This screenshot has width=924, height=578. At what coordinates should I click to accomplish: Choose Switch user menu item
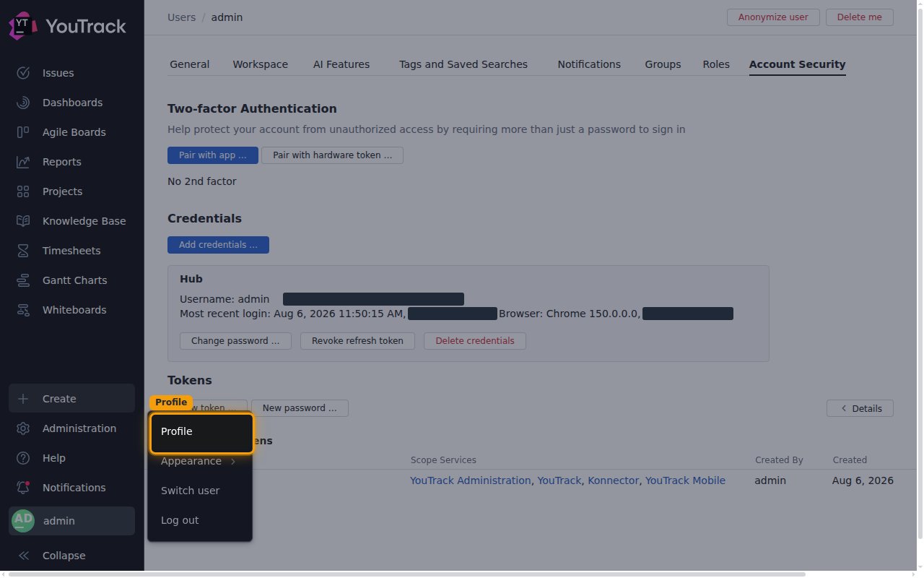(x=200, y=491)
